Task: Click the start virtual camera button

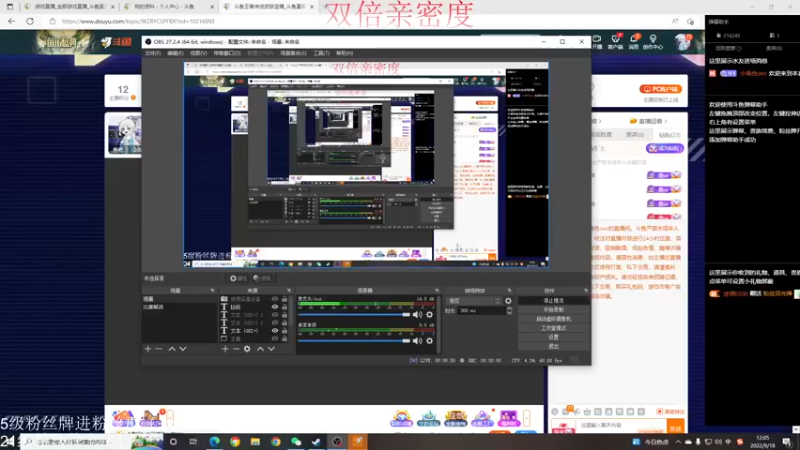Action: coord(554,319)
